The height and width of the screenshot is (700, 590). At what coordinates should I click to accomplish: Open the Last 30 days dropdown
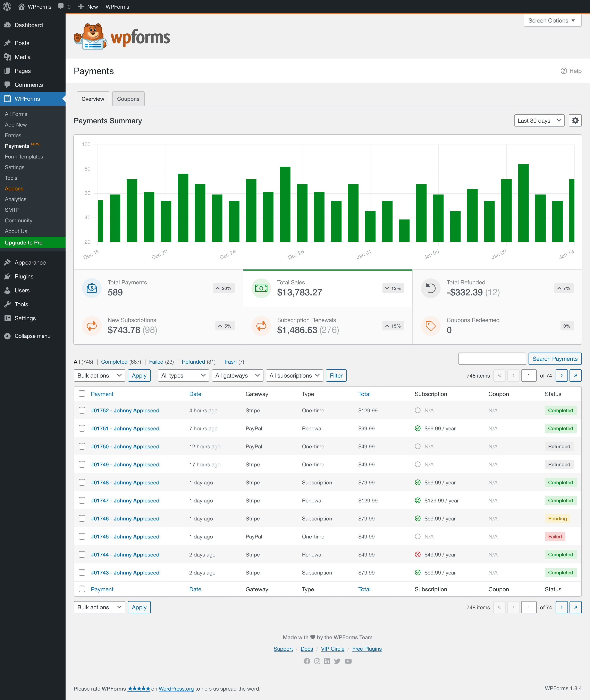tap(539, 120)
